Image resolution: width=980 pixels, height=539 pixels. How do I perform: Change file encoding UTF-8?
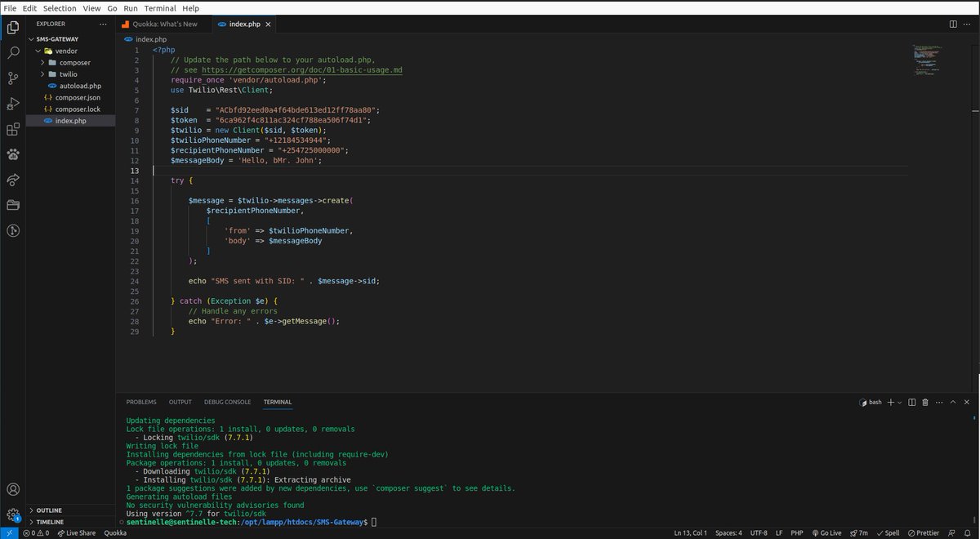[x=759, y=532]
